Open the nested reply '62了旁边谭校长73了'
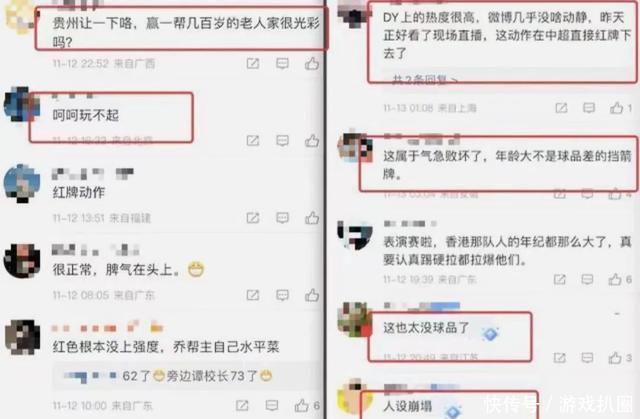The height and width of the screenshot is (419, 640). coord(168,376)
